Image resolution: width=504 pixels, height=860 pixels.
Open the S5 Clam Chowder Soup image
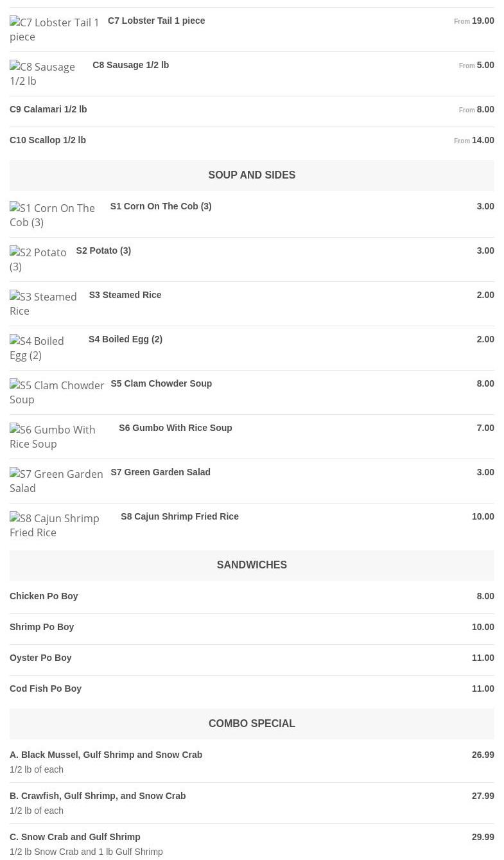tap(56, 392)
